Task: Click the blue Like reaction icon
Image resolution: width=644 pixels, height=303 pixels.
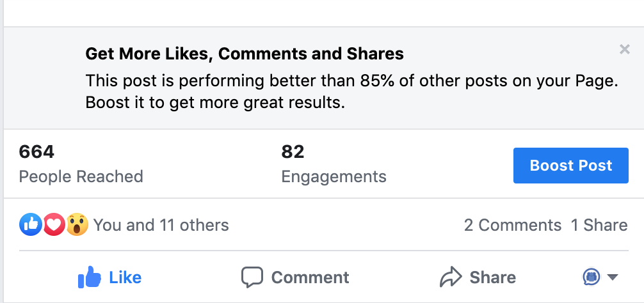Action: (30, 224)
